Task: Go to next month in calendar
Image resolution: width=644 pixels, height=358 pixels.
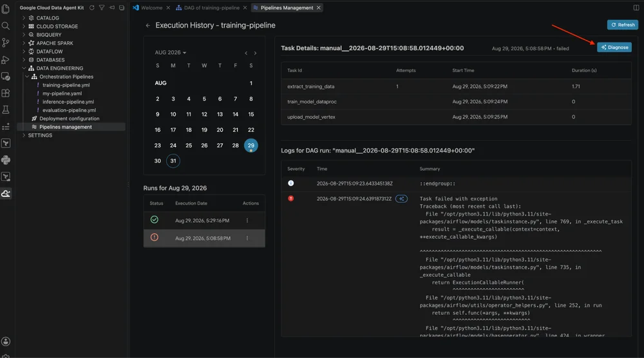Action: coord(255,53)
